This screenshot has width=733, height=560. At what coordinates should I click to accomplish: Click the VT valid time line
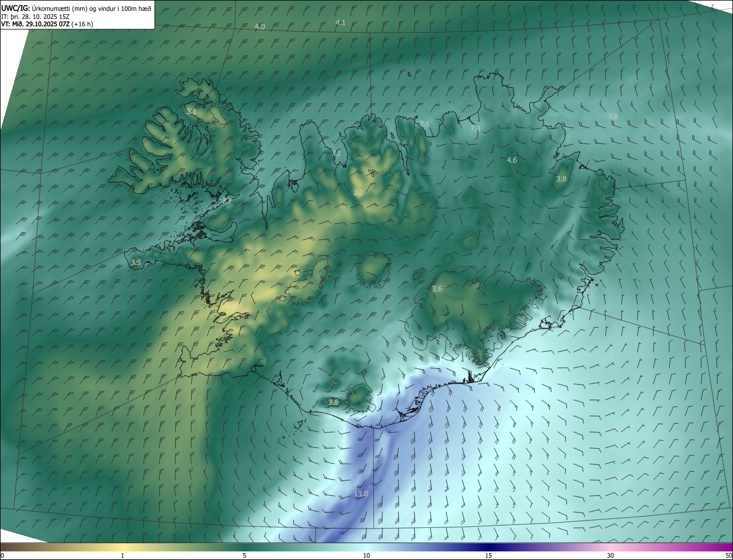[47, 24]
